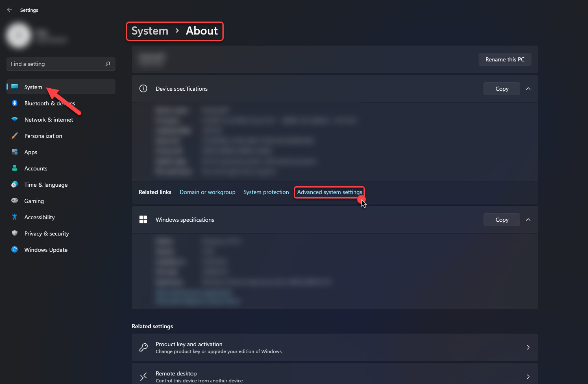Click the Settings window title text
The width and height of the screenshot is (588, 384).
tap(29, 10)
